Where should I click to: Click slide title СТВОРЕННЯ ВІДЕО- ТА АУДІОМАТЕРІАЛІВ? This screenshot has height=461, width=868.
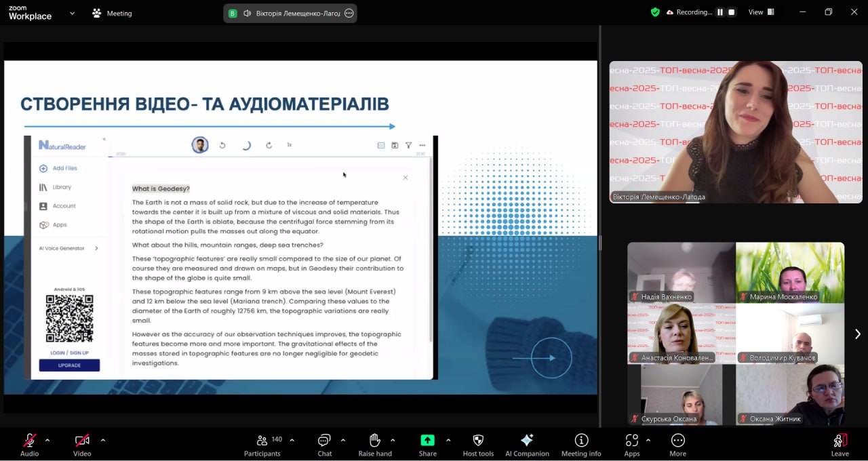(x=205, y=104)
